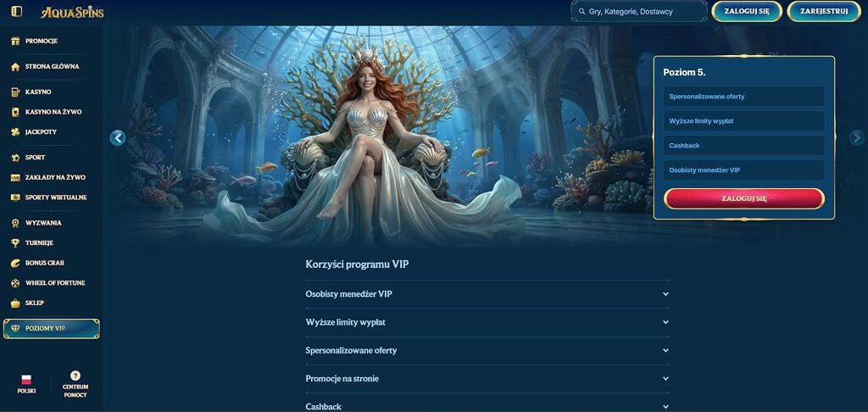Click the Kasyno na żywo card icon

pos(15,112)
